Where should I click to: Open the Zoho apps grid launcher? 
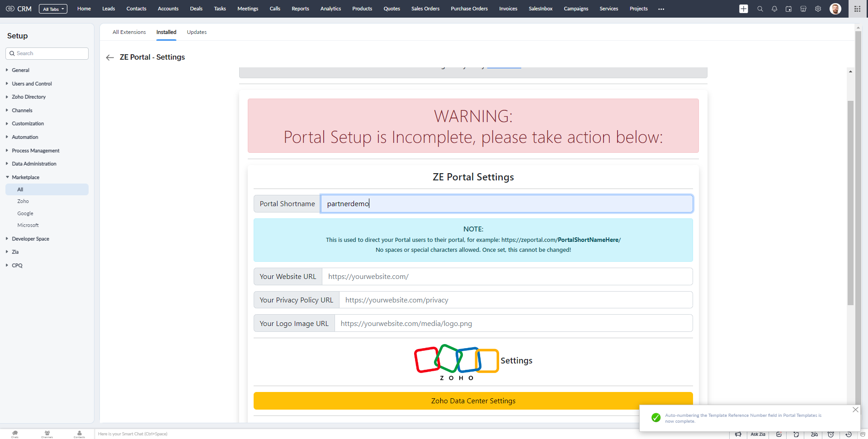click(857, 9)
